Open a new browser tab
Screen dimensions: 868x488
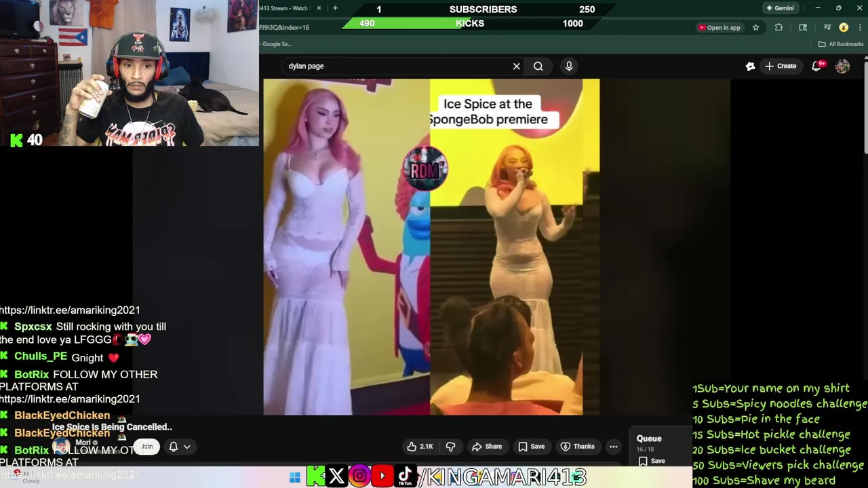coord(335,8)
